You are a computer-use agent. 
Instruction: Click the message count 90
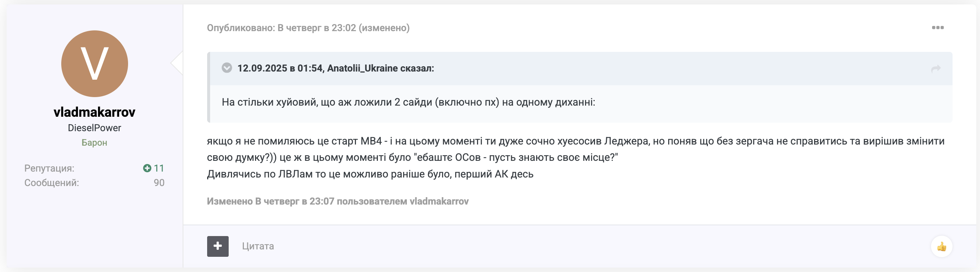(x=159, y=183)
